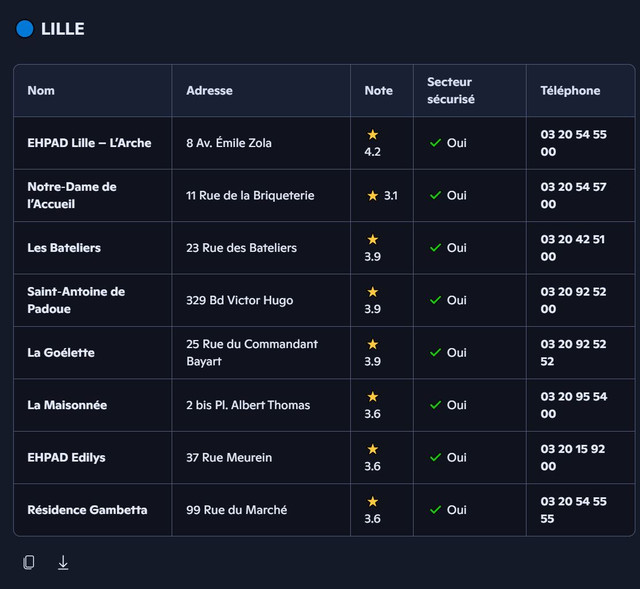
Task: Click the Note column header
Action: (379, 91)
